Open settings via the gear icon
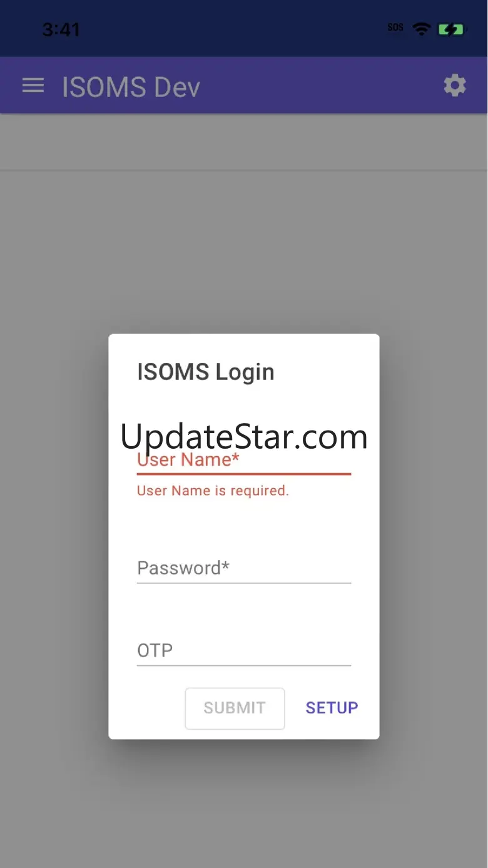 coord(455,86)
